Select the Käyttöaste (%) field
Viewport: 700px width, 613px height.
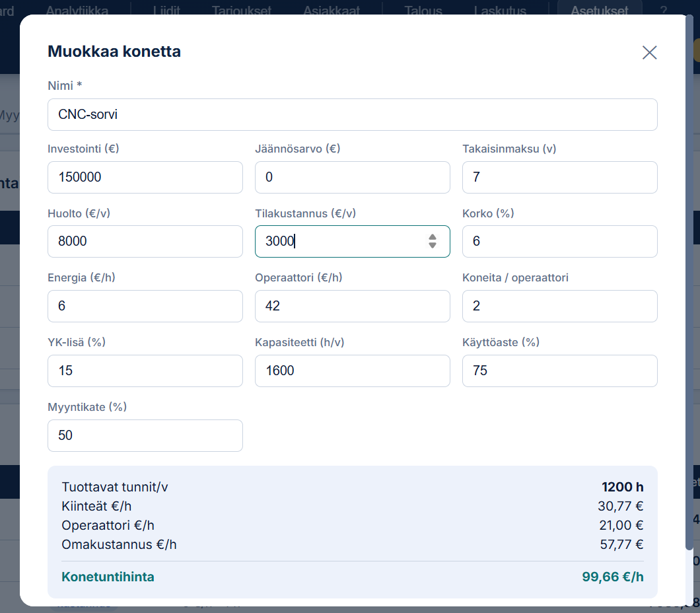(x=559, y=371)
